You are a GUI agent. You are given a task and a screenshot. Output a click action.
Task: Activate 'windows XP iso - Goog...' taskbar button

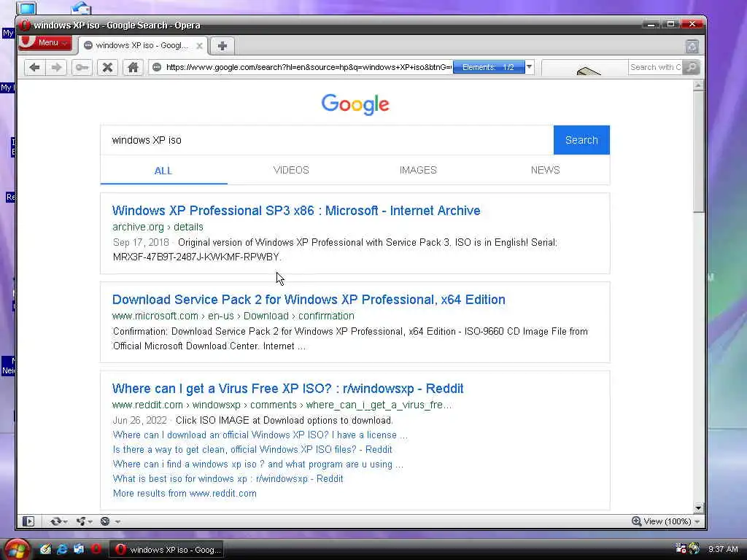pos(167,550)
